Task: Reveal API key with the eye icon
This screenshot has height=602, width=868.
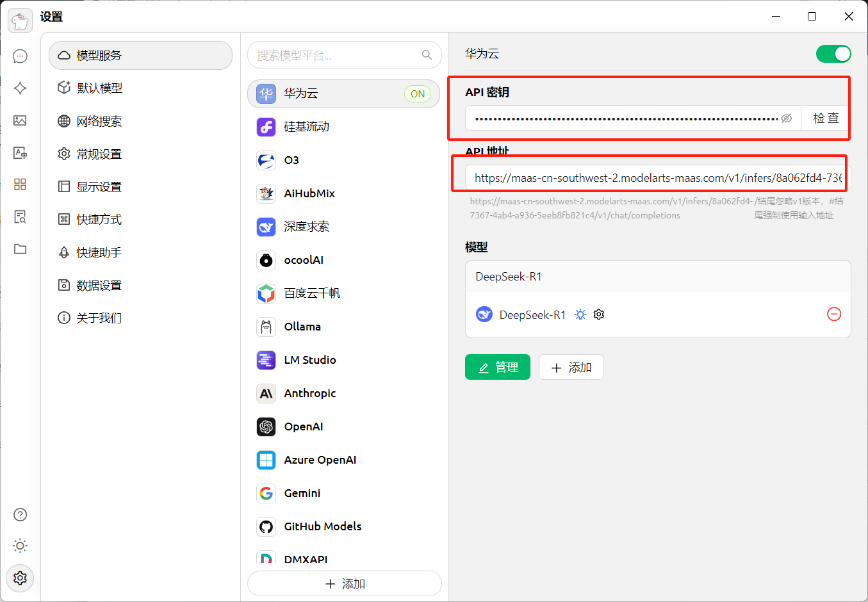Action: (787, 118)
